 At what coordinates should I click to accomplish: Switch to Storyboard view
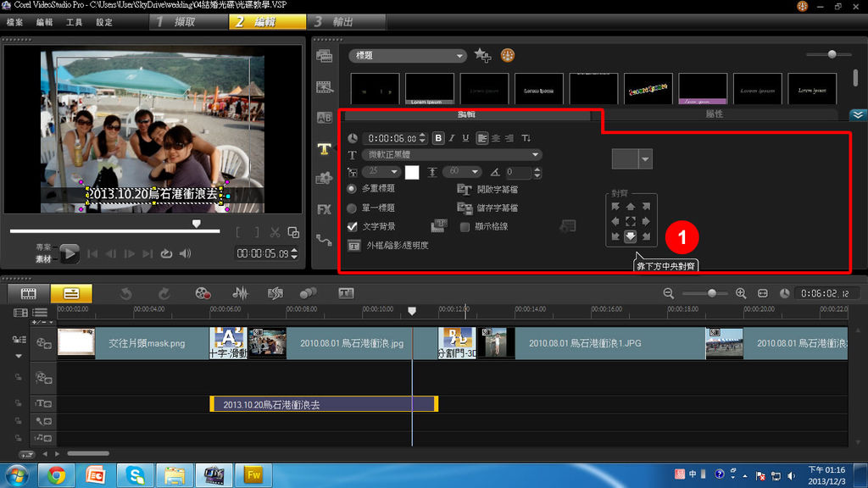pos(28,293)
